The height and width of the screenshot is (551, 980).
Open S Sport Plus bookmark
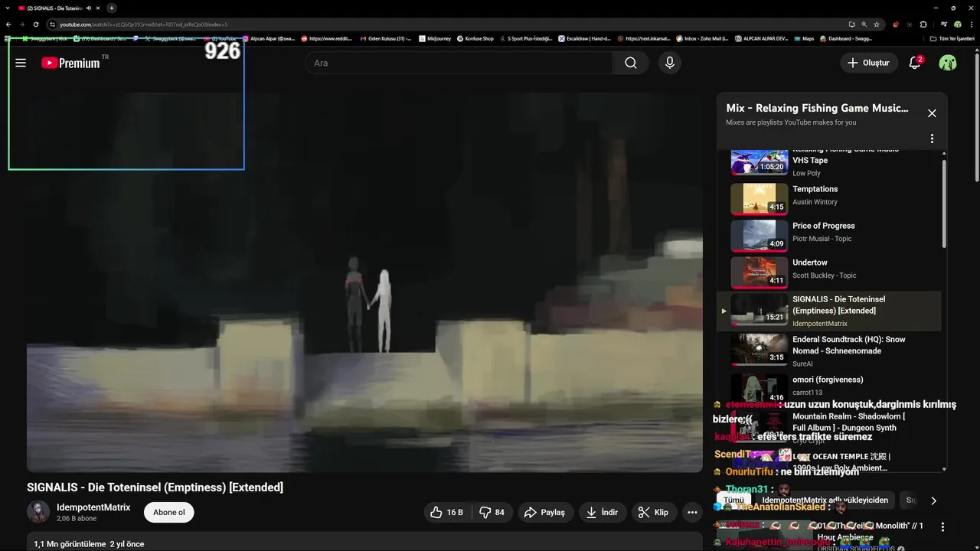point(526,38)
